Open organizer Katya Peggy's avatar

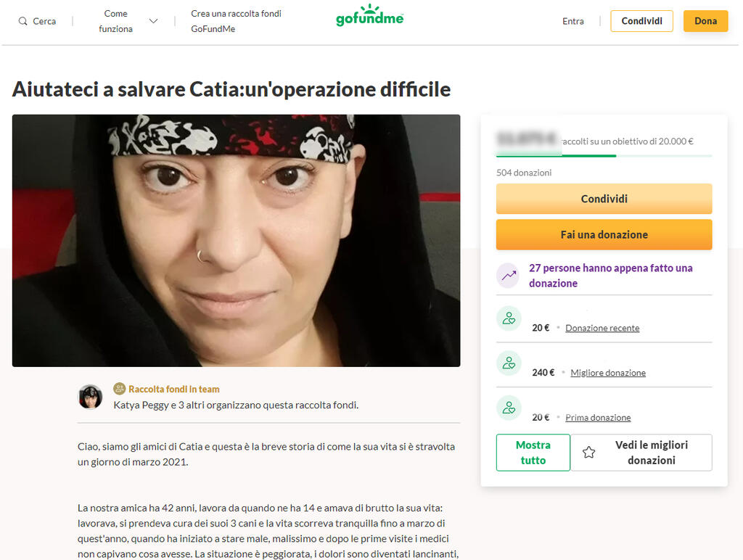click(90, 397)
